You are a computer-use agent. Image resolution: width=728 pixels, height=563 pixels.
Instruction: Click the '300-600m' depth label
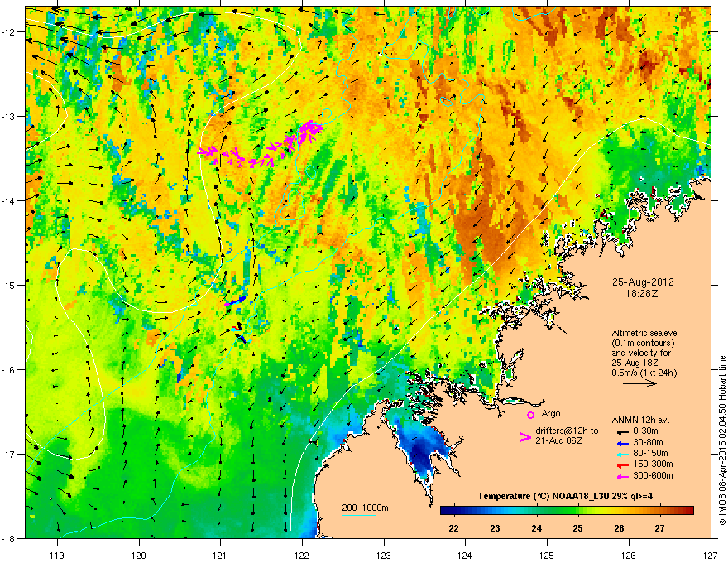(x=653, y=476)
